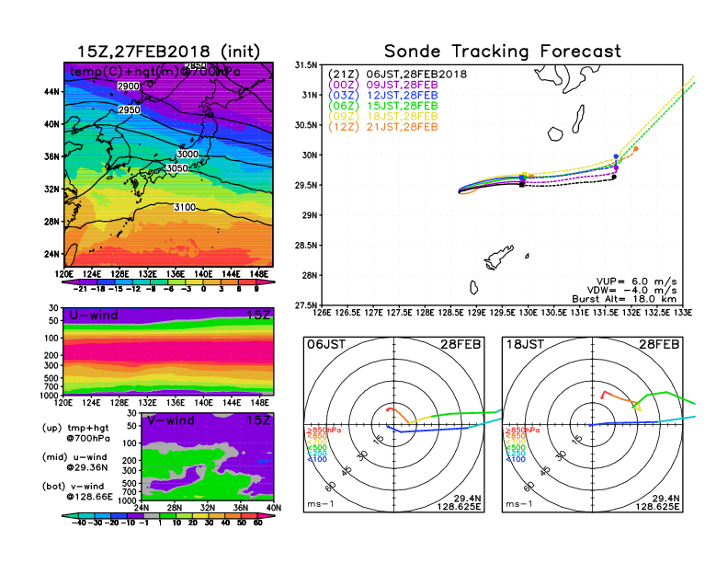The image size is (728, 563).
Task: Click the 'Sonde Tracking Forecast' heading
Action: [x=503, y=51]
